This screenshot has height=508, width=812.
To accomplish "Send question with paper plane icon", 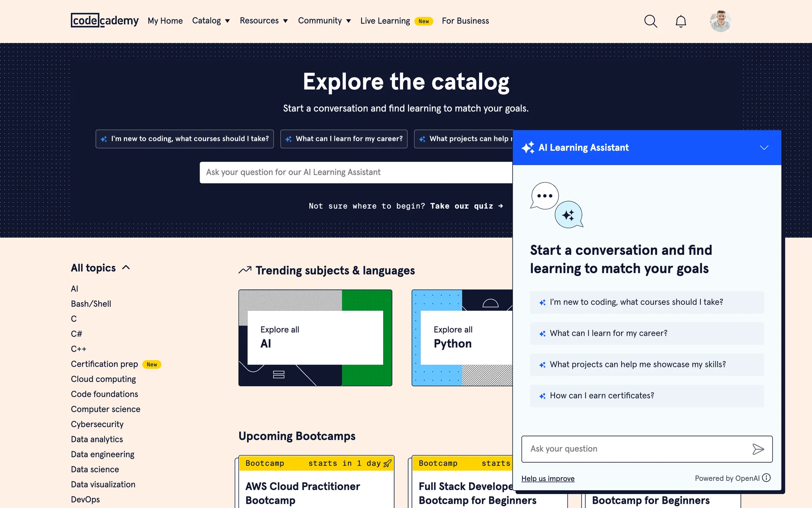I will click(758, 449).
